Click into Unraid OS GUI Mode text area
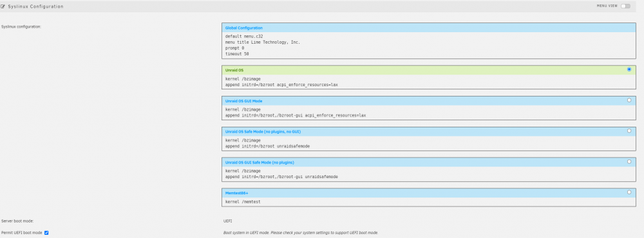 coord(428,113)
